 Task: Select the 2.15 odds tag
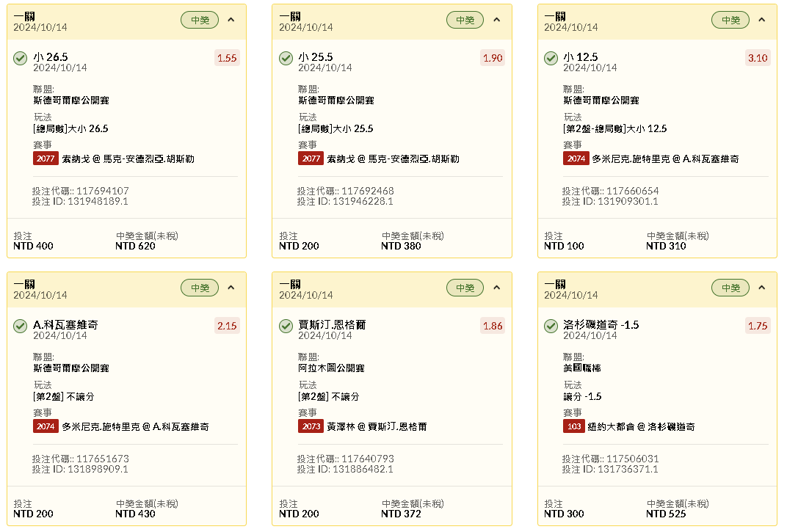pos(227,326)
